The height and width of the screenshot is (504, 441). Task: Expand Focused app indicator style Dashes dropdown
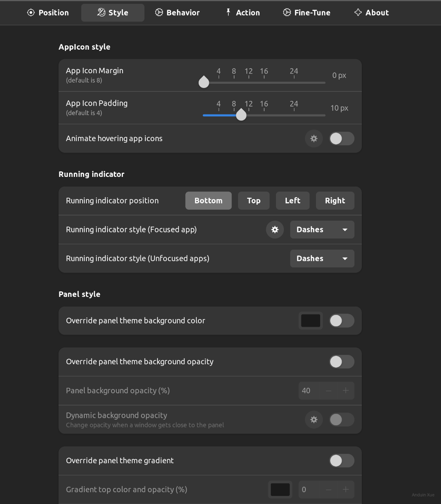(x=322, y=229)
